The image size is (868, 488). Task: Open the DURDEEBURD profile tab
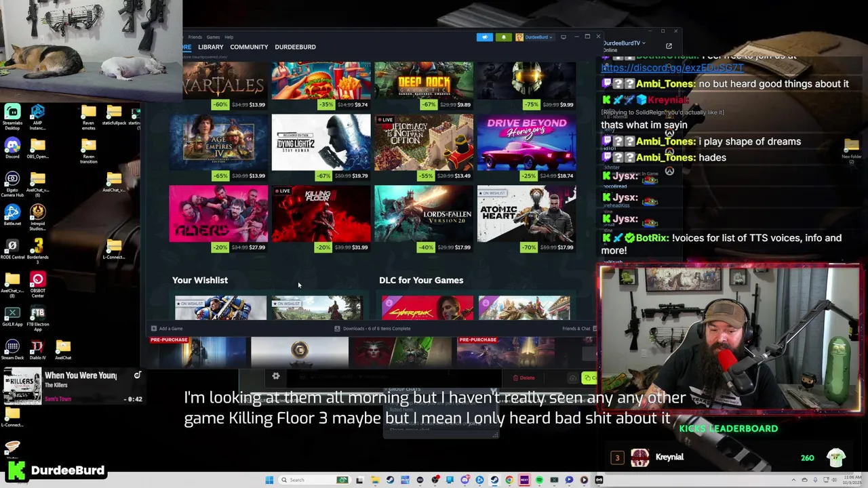pyautogui.click(x=295, y=47)
